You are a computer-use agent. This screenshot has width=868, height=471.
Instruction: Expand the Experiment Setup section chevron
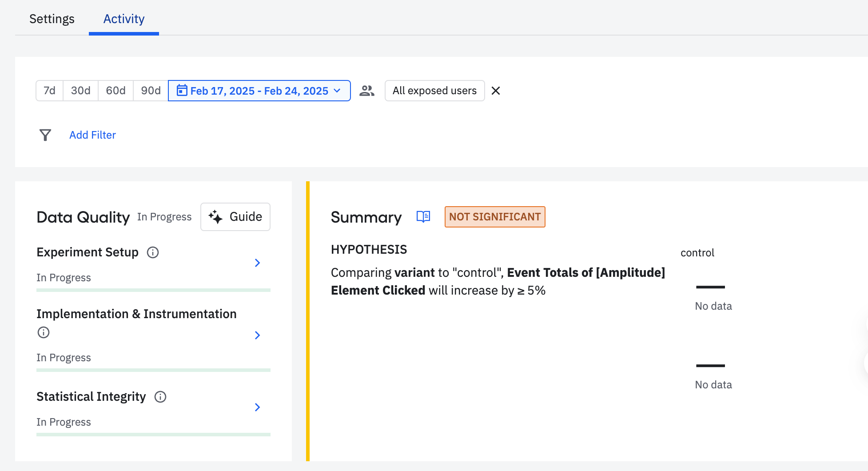click(x=257, y=263)
